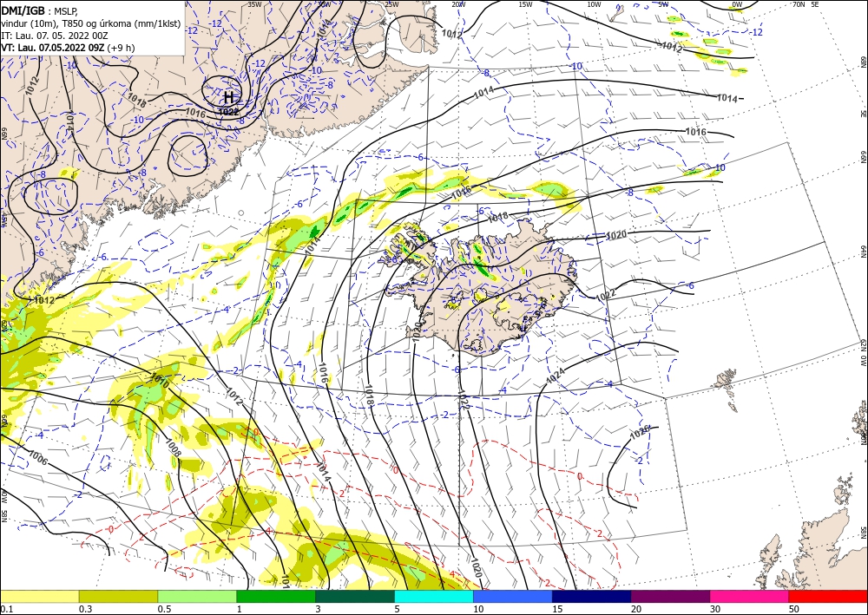Click the "10W" longitude label
The width and height of the screenshot is (868, 615).
[x=594, y=4]
